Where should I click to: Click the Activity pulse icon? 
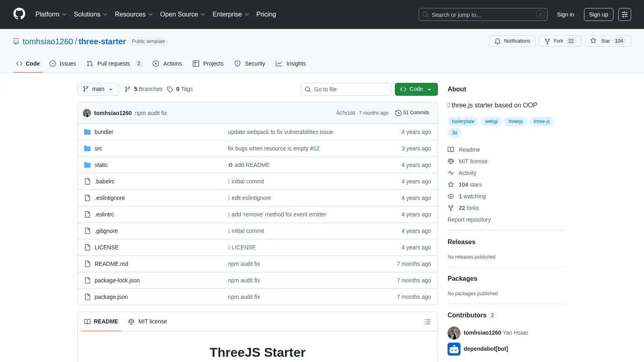click(451, 173)
